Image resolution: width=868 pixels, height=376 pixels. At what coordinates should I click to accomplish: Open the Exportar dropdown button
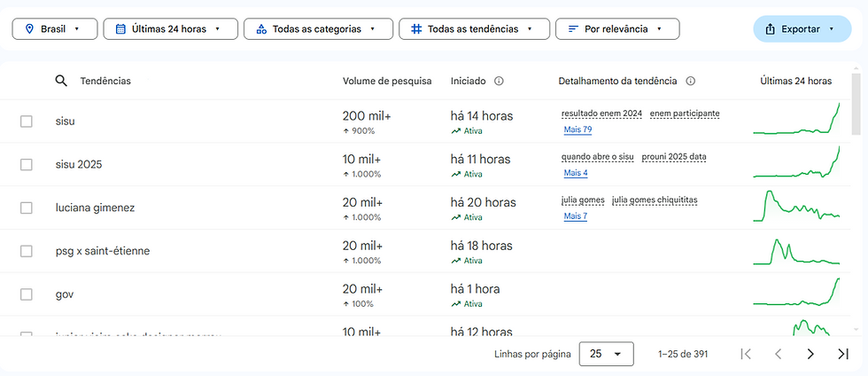point(802,29)
